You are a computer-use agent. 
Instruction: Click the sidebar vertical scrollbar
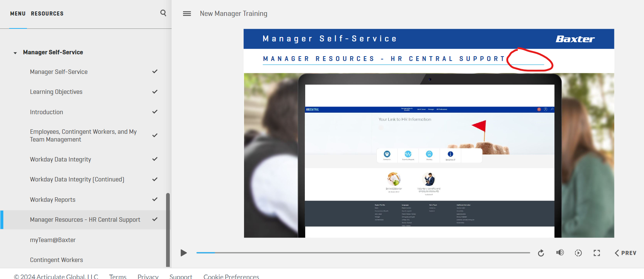point(168,229)
